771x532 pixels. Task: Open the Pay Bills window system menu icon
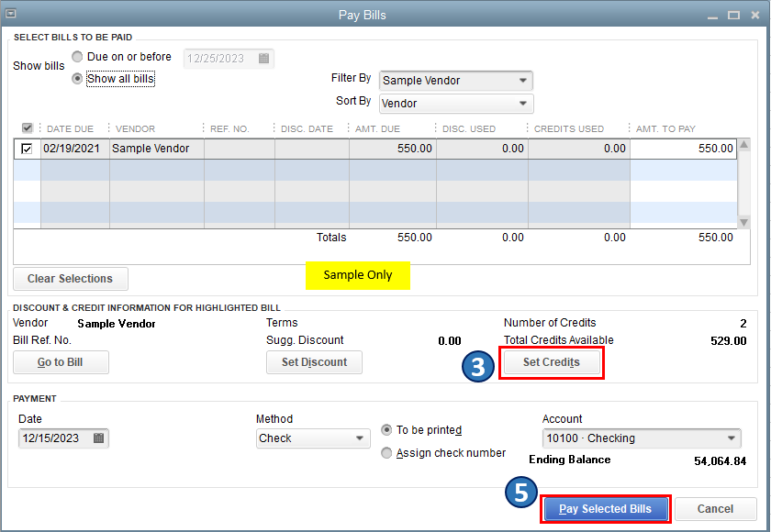(x=10, y=15)
